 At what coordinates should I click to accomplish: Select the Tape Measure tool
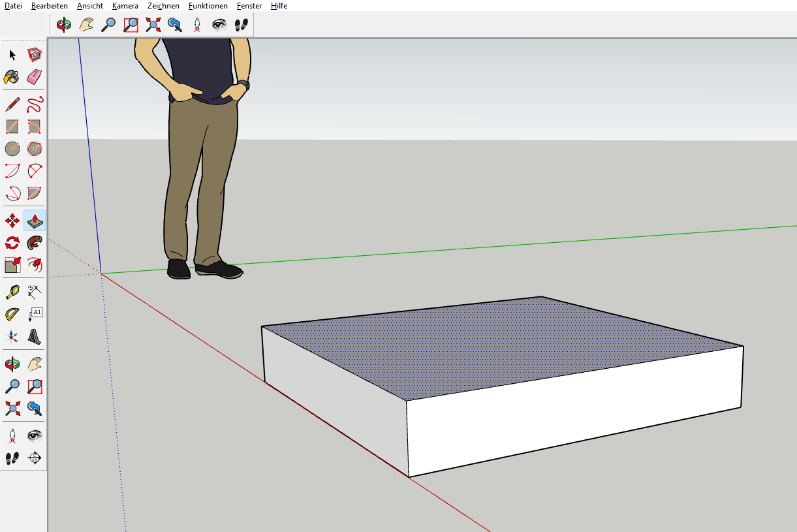[12, 292]
